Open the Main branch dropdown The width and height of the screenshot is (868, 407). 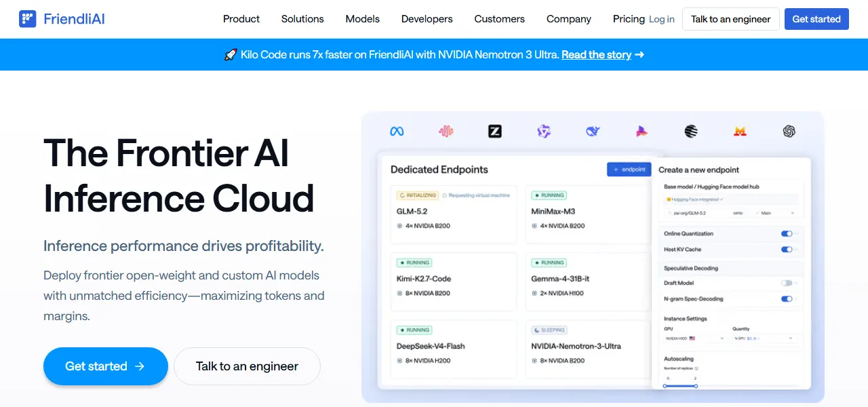(x=777, y=213)
